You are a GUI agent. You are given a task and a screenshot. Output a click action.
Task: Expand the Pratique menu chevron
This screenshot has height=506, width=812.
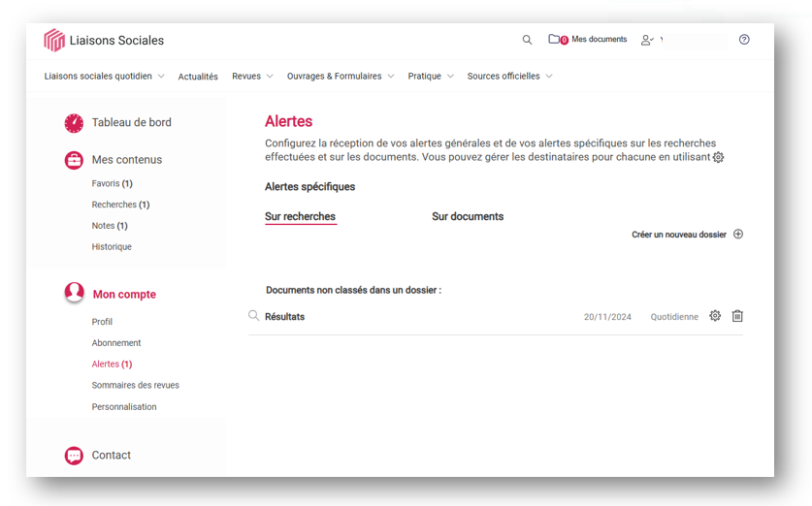point(450,76)
